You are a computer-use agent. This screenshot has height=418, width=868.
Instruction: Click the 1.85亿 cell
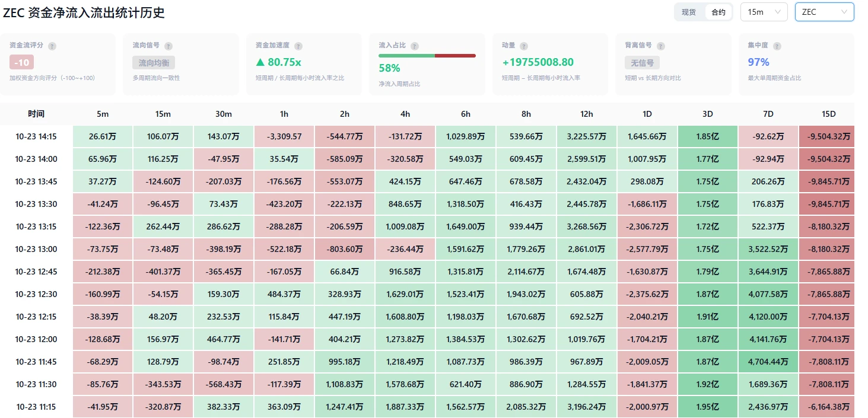[708, 136]
